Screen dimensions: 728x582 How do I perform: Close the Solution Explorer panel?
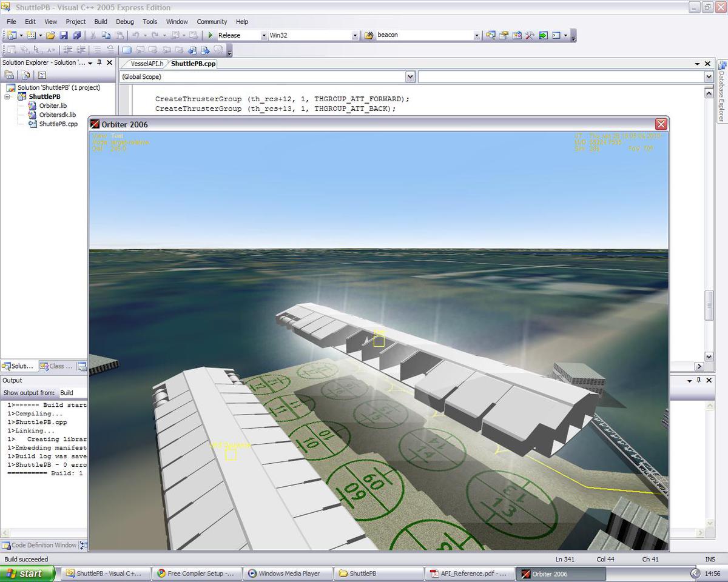click(110, 62)
